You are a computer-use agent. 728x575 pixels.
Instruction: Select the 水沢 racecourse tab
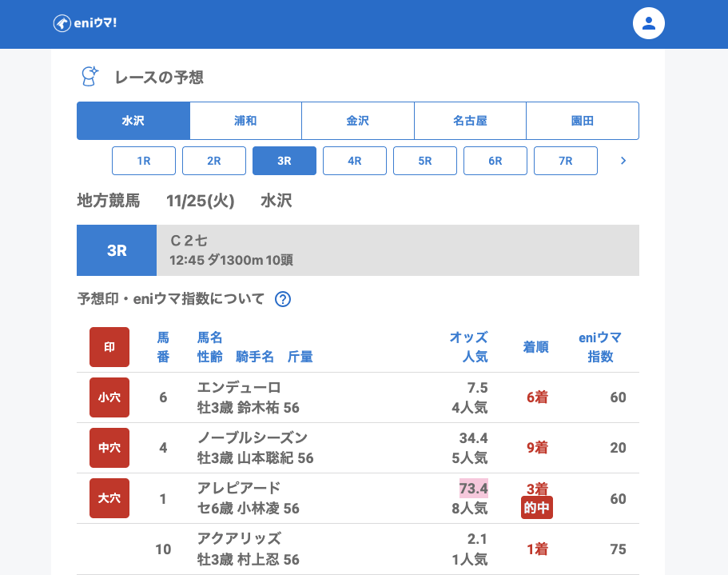(133, 121)
